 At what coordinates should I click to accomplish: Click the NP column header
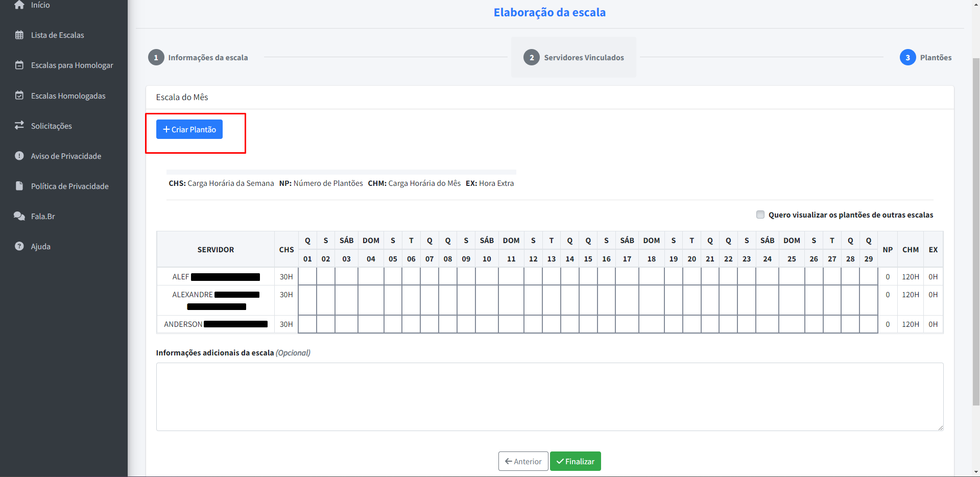888,250
